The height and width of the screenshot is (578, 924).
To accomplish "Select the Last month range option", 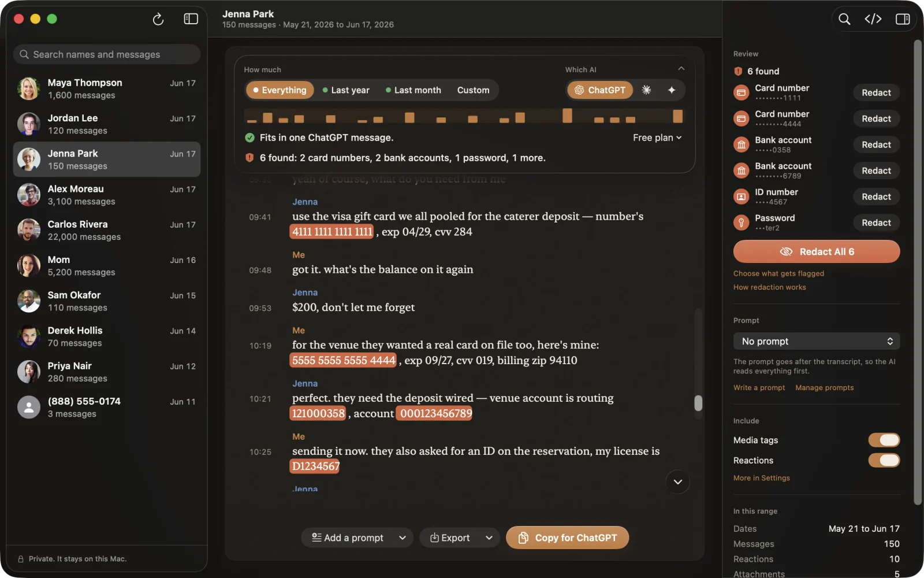I will point(413,90).
